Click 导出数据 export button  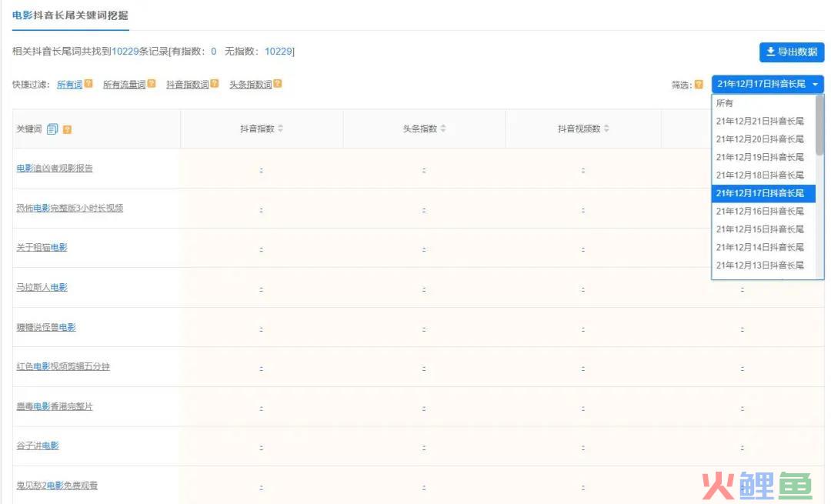(792, 52)
